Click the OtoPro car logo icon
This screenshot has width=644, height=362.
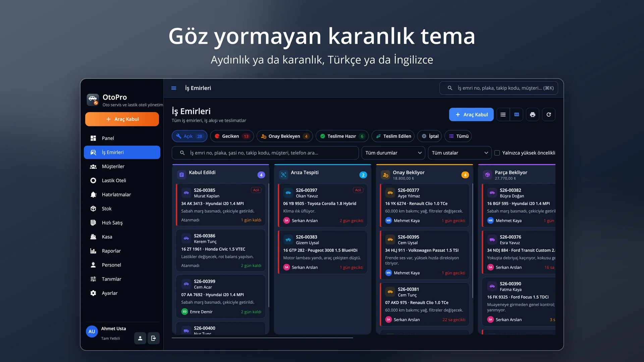tap(93, 100)
